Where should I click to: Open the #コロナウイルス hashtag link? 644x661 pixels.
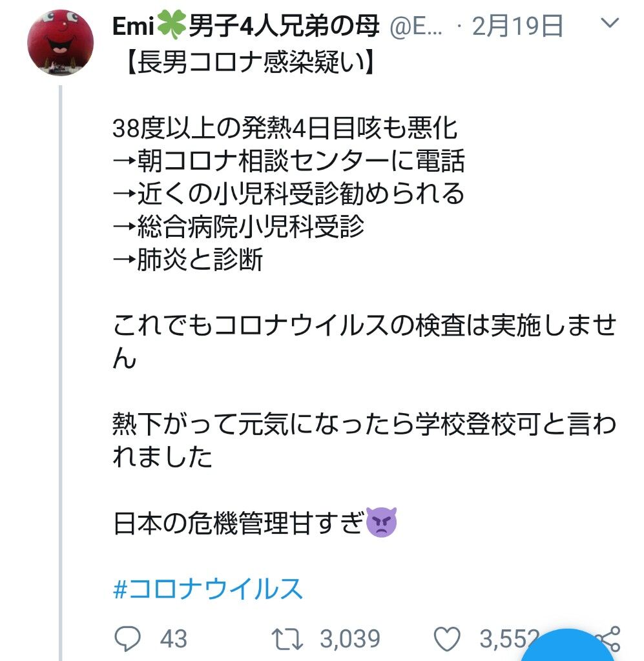[x=208, y=589]
